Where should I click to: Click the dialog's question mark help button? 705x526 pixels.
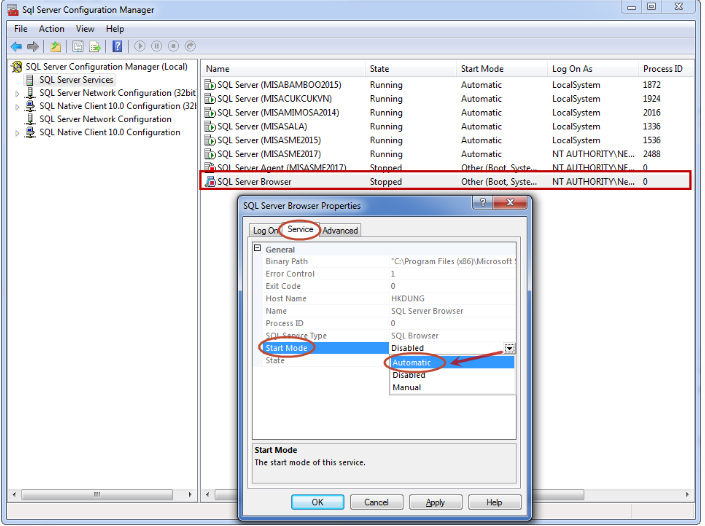(x=482, y=203)
